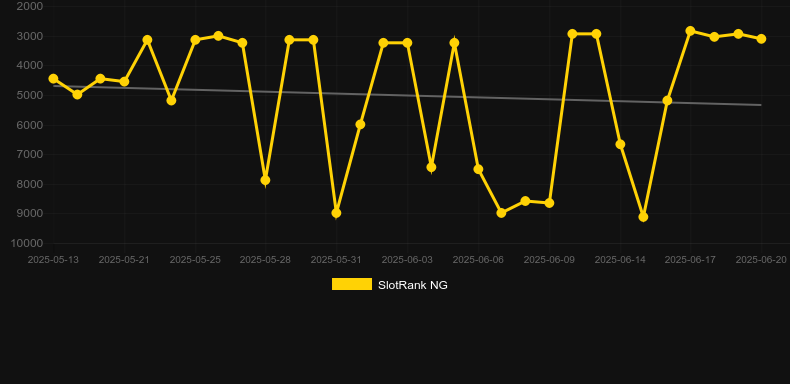Click the 2025-06-20 x-axis date label
The image size is (790, 384).
point(761,260)
